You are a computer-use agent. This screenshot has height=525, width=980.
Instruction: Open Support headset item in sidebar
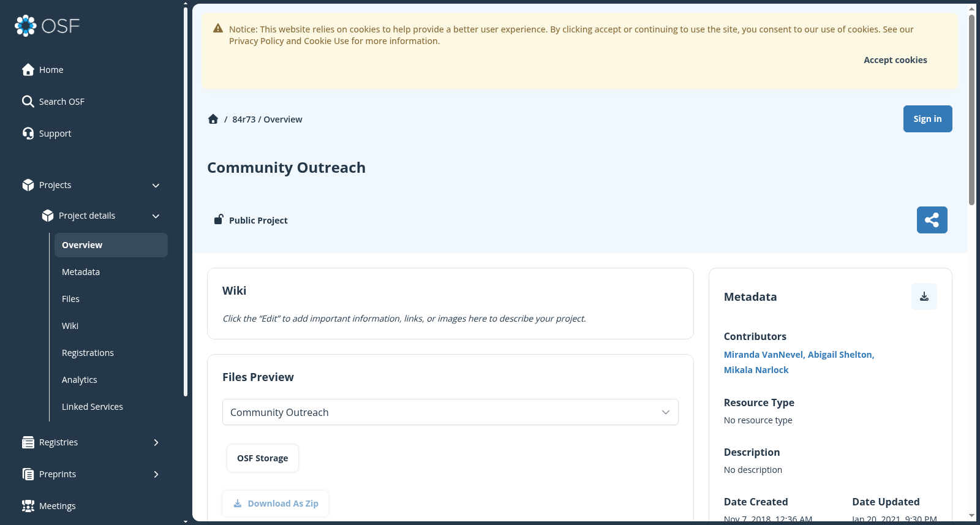tap(28, 134)
